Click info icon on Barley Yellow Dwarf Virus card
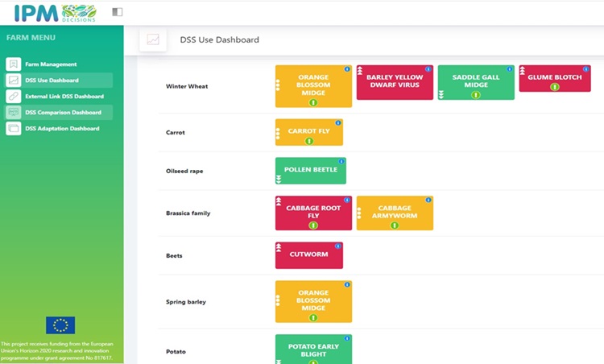The image size is (604, 364). [428, 69]
